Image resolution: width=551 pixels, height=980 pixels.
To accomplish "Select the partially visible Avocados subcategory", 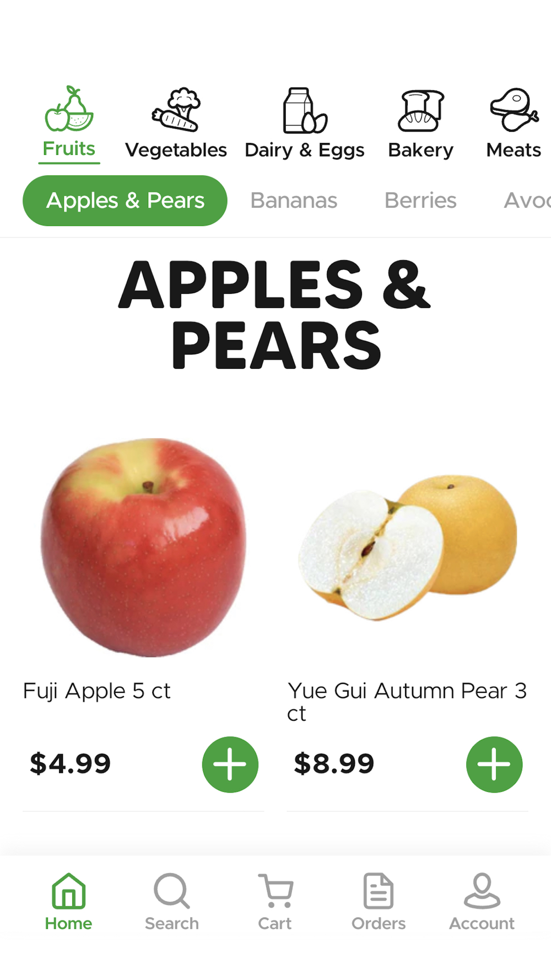I will [x=527, y=201].
